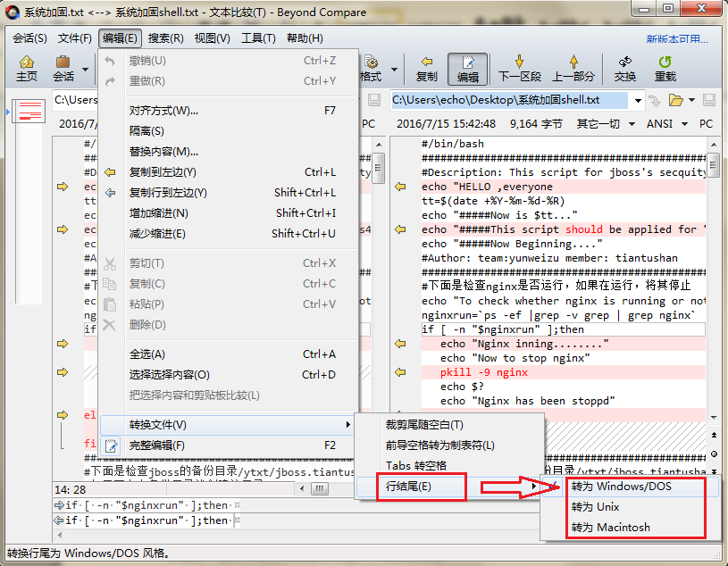
Task: Click the 上一部分 previous-section icon
Action: (x=575, y=67)
